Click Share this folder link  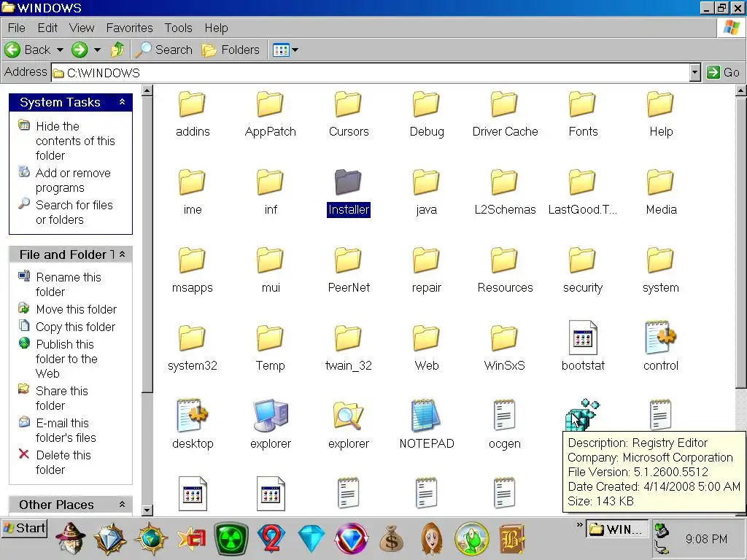(x=62, y=398)
